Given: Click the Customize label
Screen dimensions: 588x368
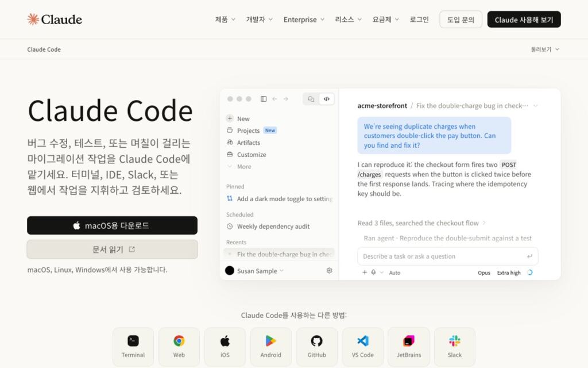Looking at the screenshot, I should pyautogui.click(x=252, y=155).
